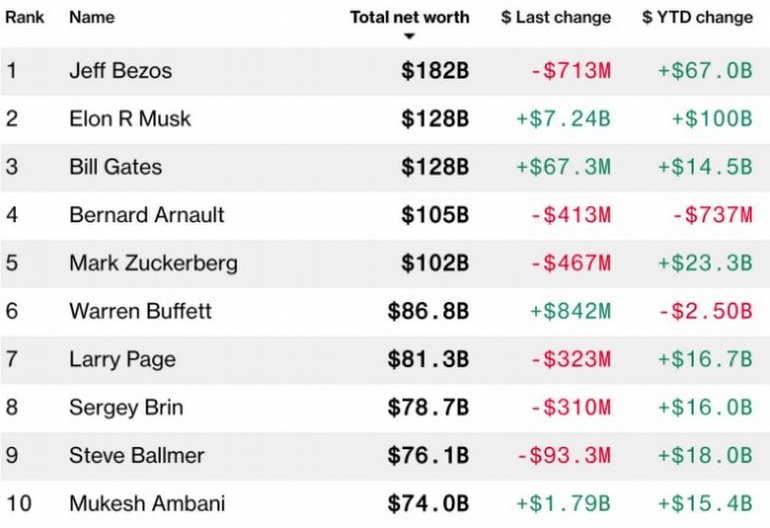The height and width of the screenshot is (528, 770).
Task: Click Larry Page's name
Action: [122, 359]
